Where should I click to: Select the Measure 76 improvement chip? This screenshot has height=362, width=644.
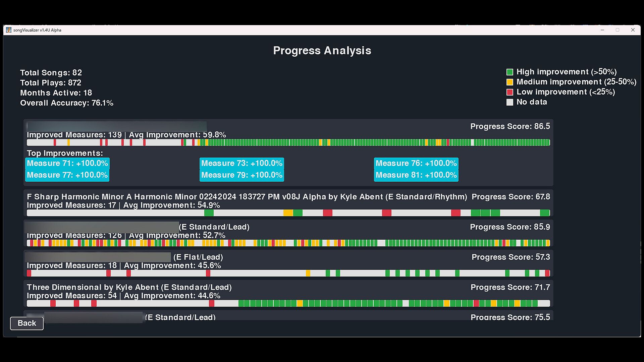pos(416,163)
